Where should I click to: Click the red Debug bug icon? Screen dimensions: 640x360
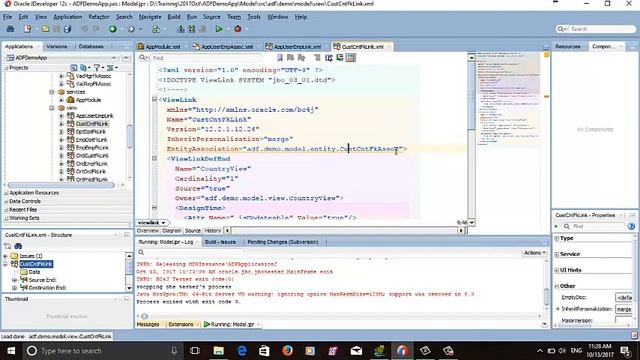(x=238, y=29)
